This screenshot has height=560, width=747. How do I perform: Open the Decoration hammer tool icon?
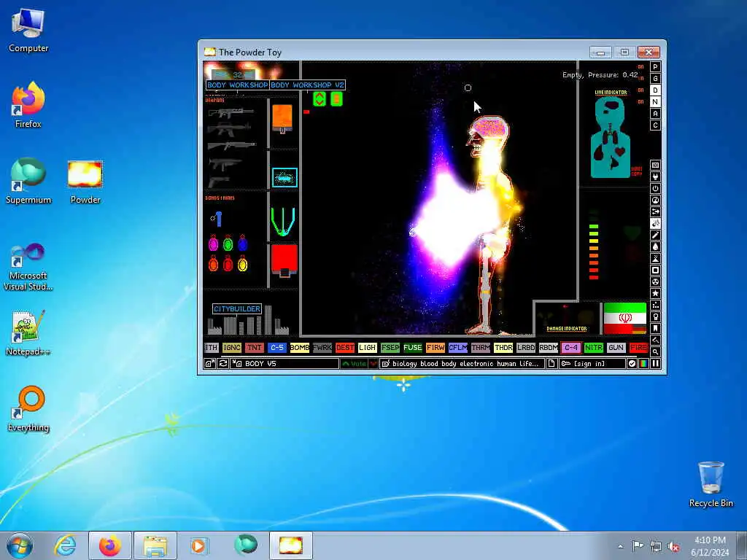click(x=655, y=340)
